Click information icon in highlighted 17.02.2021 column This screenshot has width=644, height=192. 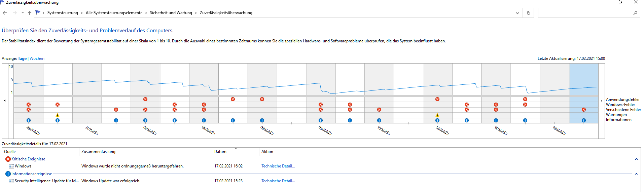coord(584,120)
